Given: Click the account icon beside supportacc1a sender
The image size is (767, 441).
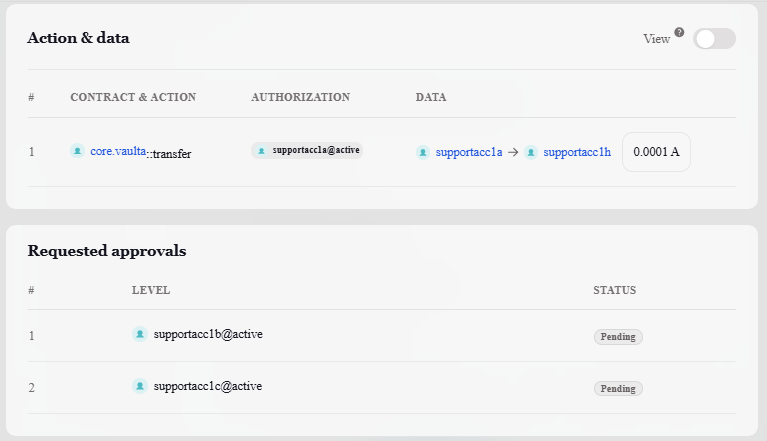Looking at the screenshot, I should coord(423,152).
